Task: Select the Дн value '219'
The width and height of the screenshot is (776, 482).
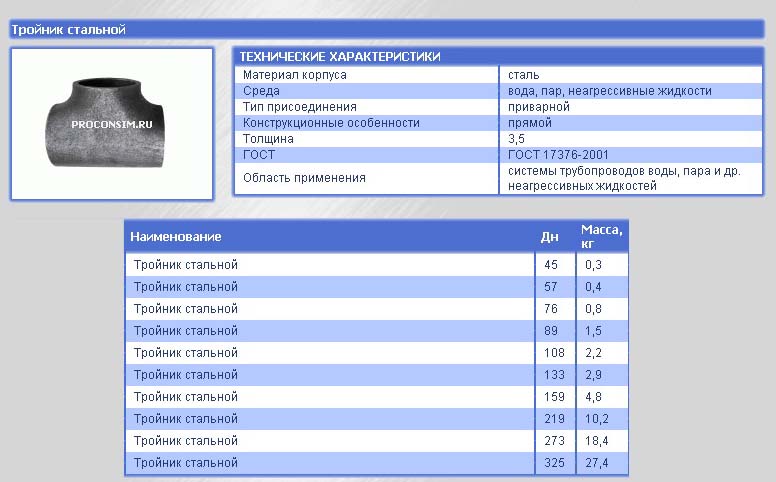Action: [554, 419]
